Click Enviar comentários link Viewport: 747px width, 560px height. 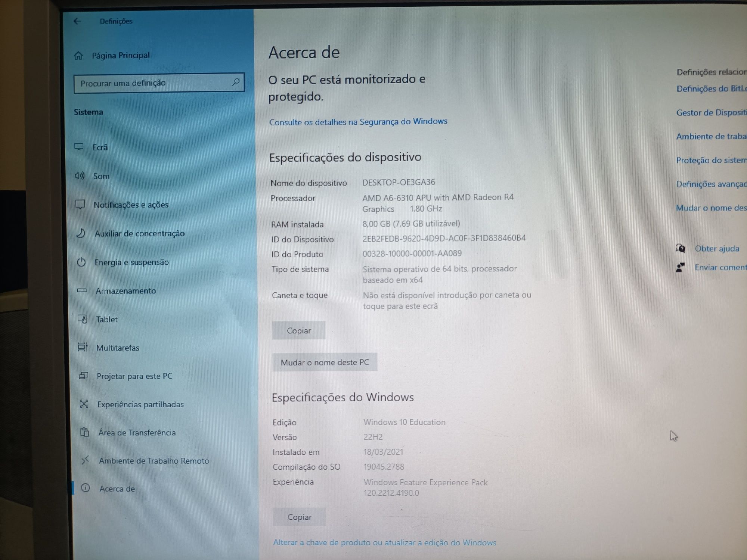pyautogui.click(x=721, y=267)
